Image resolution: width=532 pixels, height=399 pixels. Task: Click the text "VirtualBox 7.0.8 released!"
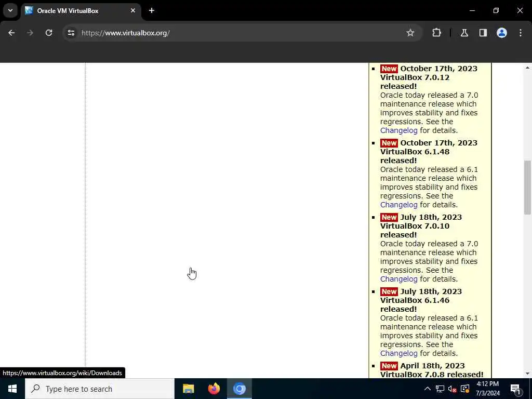(432, 375)
